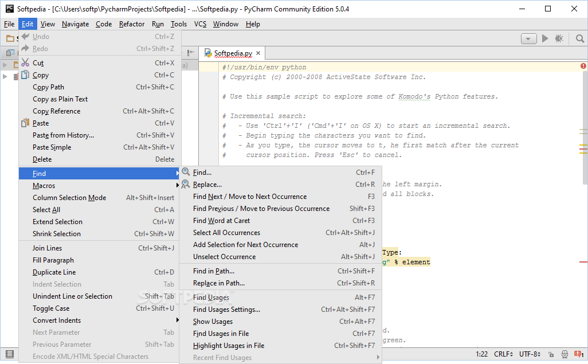Screen dimensions: 588x364
Task: Open the Navigate menu
Action: click(x=76, y=24)
